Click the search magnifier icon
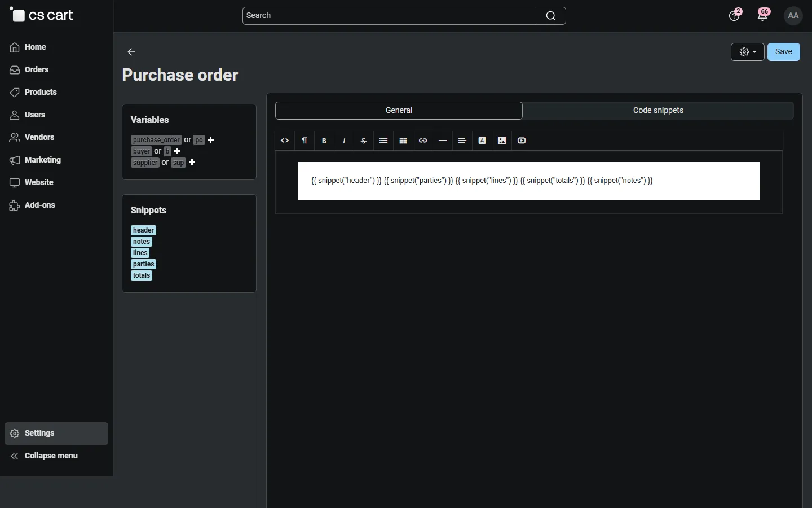This screenshot has height=508, width=812. click(x=551, y=16)
